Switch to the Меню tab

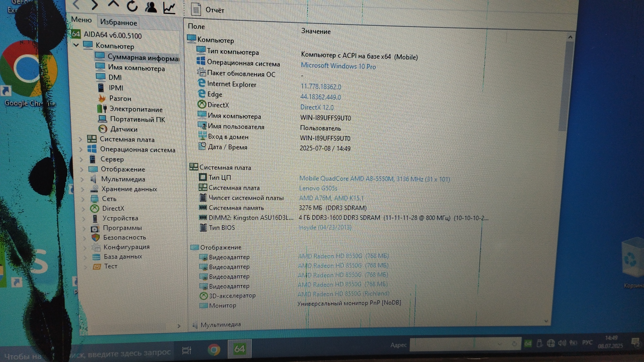pos(81,20)
